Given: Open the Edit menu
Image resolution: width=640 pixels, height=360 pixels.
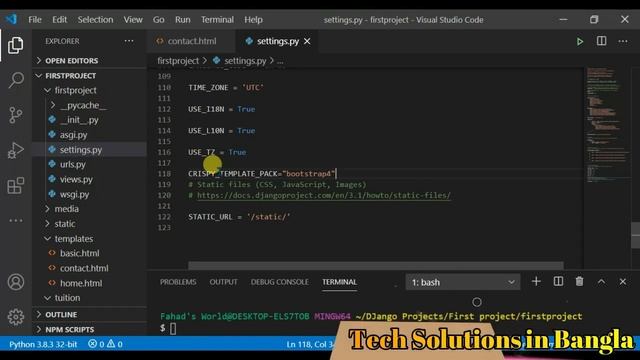Looking at the screenshot, I should [60, 20].
